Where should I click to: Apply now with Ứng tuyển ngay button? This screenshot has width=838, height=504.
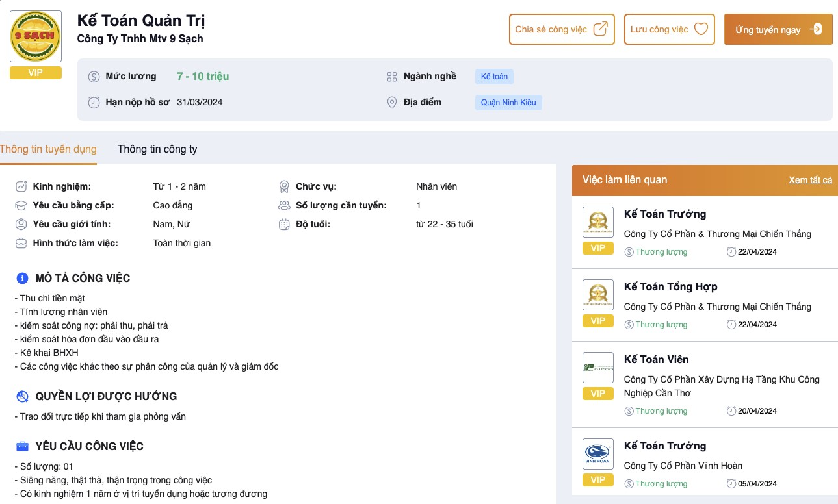(778, 29)
